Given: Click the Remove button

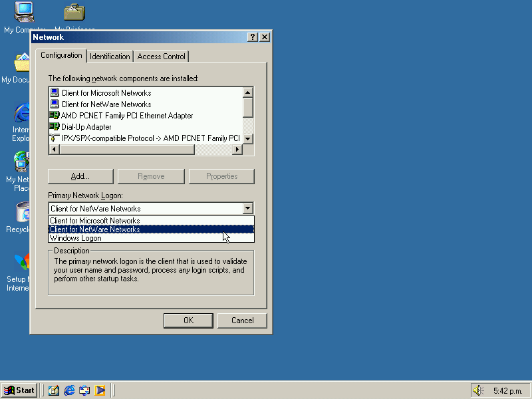Looking at the screenshot, I should (151, 176).
